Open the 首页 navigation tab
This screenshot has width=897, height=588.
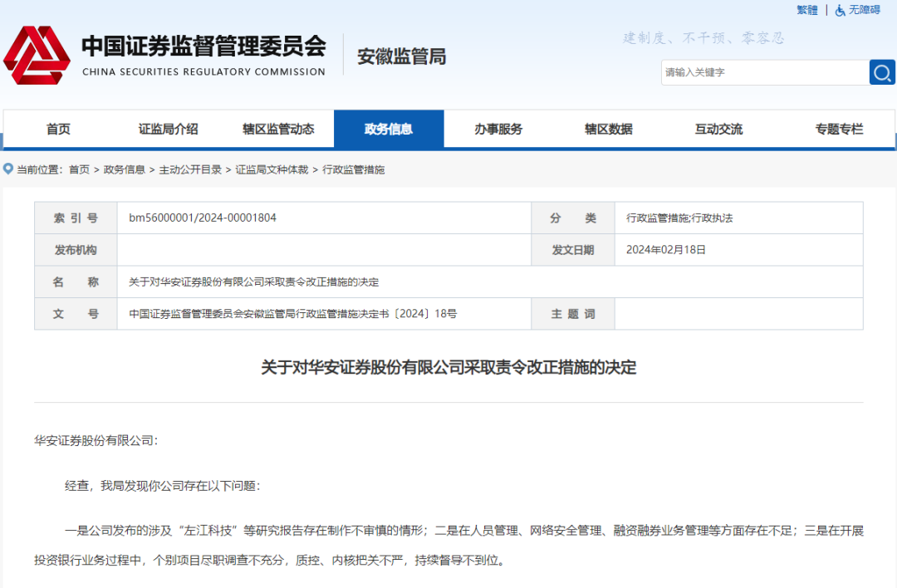58,130
